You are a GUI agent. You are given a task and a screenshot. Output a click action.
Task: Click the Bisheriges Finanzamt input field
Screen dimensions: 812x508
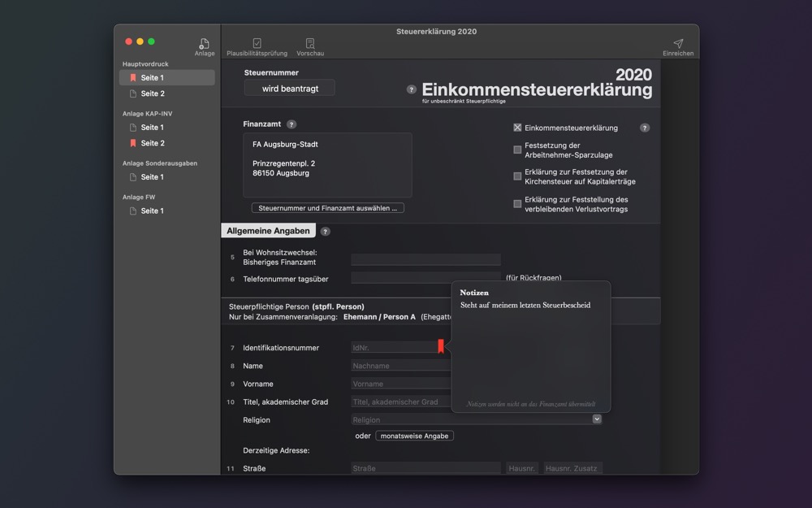pos(425,259)
